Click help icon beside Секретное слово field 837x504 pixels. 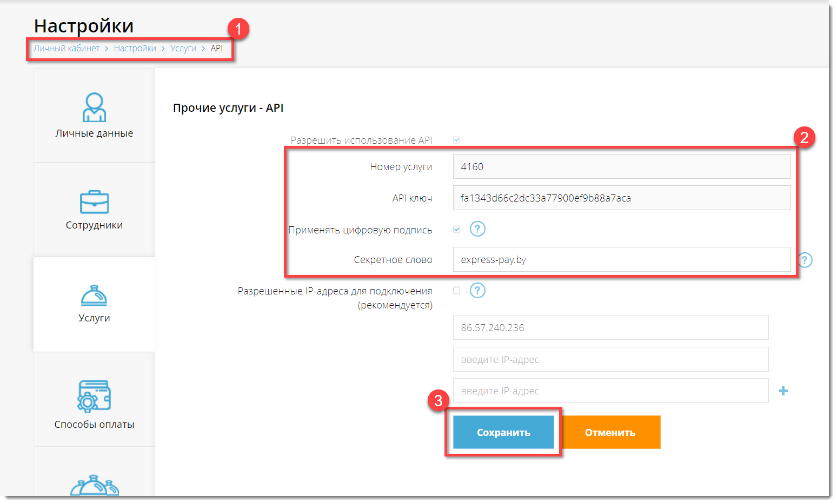pos(805,260)
